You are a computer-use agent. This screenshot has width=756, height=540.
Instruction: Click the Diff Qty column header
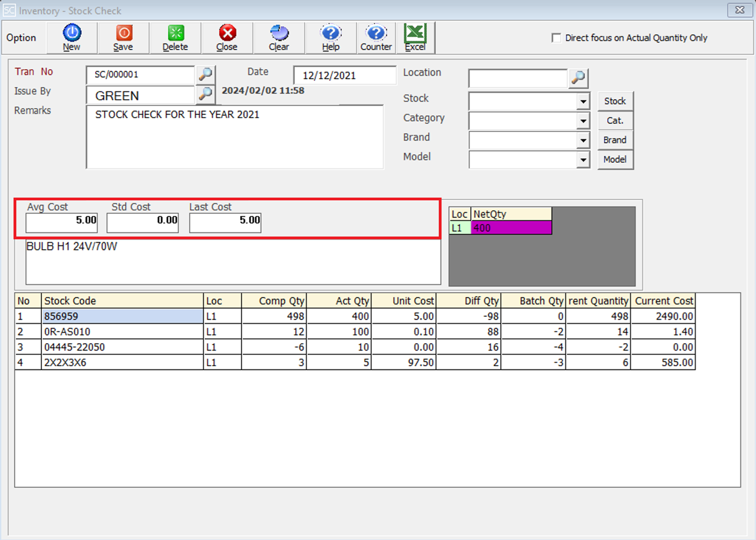(x=469, y=301)
